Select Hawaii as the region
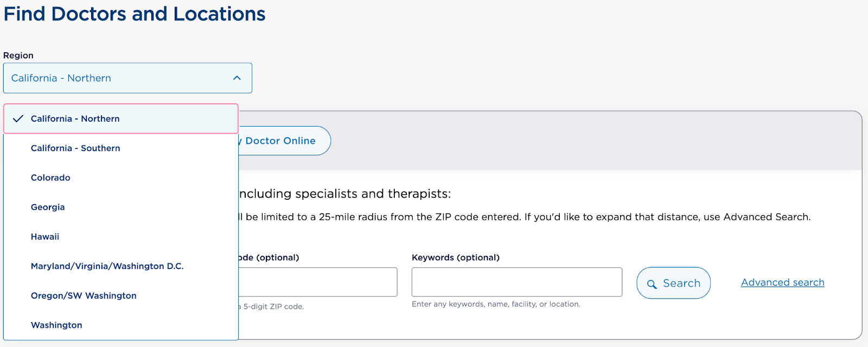This screenshot has width=868, height=347. tap(45, 237)
